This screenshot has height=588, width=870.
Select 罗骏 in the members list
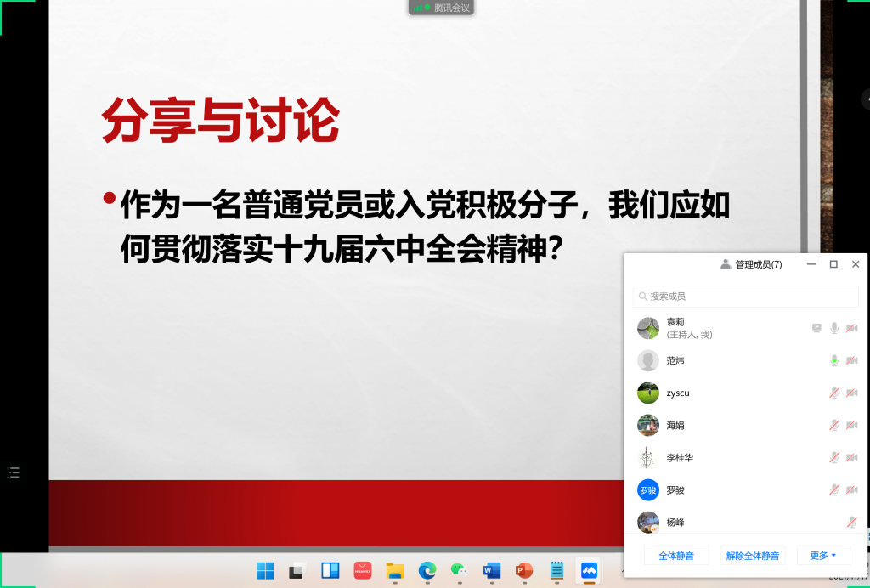675,489
